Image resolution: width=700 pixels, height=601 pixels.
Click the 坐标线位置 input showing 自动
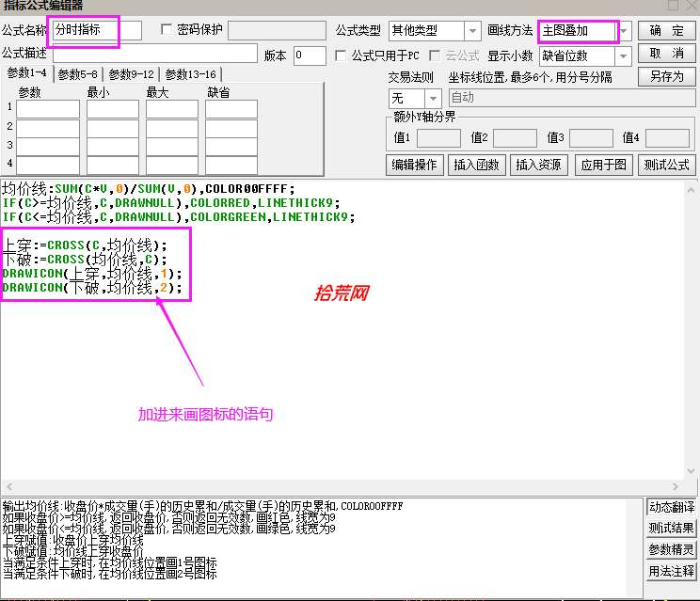572,98
